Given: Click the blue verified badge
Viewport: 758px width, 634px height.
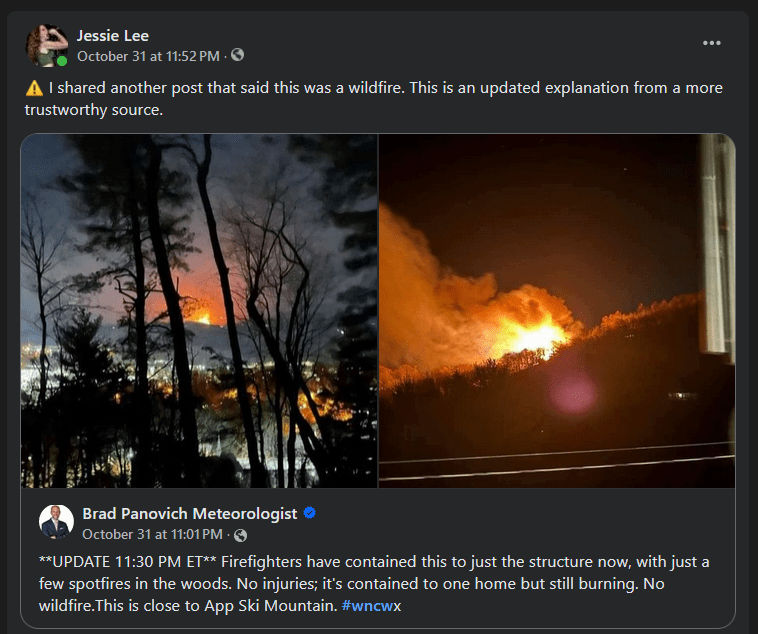Looking at the screenshot, I should coord(310,513).
